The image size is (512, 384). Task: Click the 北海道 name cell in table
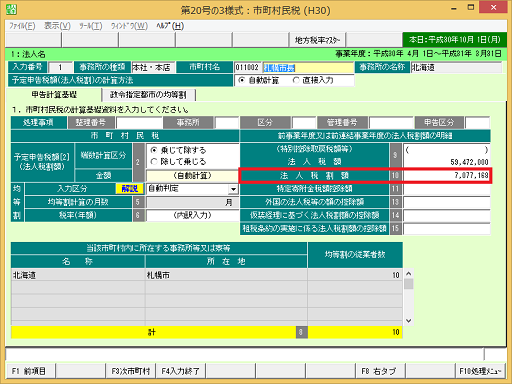pos(78,275)
